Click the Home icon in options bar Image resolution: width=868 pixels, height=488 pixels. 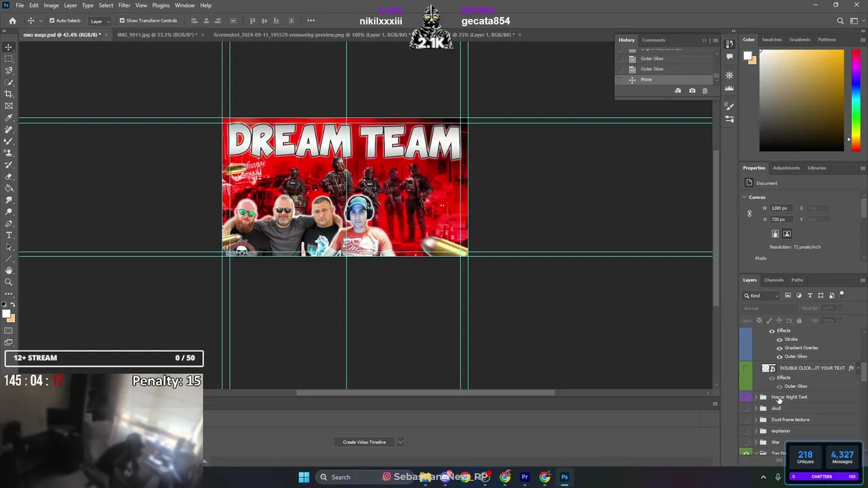point(12,21)
